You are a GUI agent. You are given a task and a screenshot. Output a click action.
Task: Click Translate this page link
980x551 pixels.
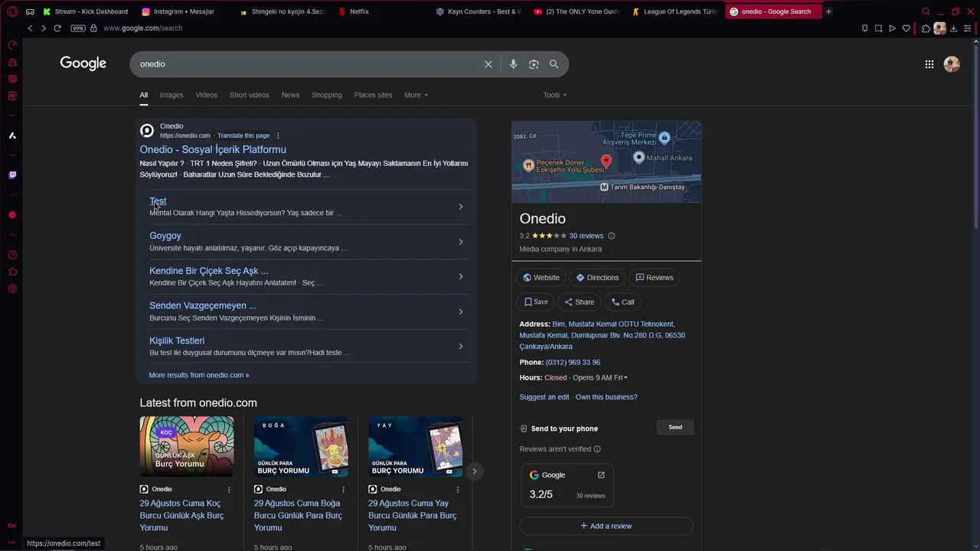243,136
